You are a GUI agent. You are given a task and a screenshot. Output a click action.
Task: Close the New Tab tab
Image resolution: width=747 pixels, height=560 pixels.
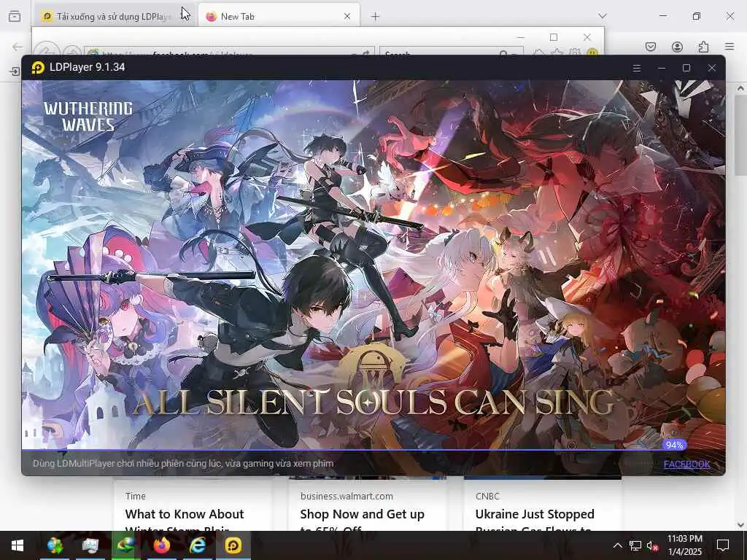point(347,16)
